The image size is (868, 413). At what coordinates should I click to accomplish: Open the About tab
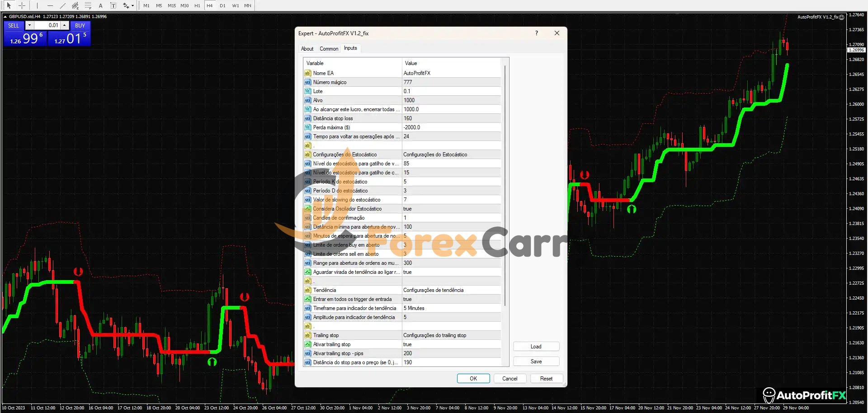coord(307,49)
